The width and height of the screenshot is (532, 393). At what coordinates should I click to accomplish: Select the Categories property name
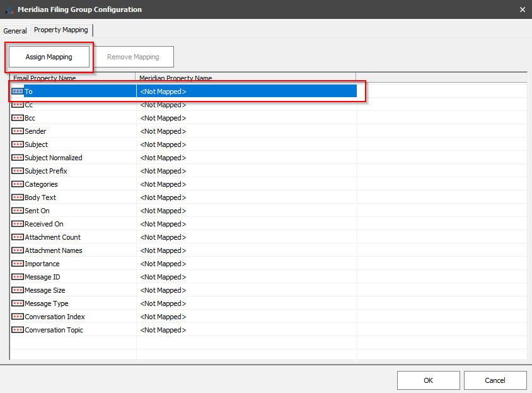tap(41, 184)
